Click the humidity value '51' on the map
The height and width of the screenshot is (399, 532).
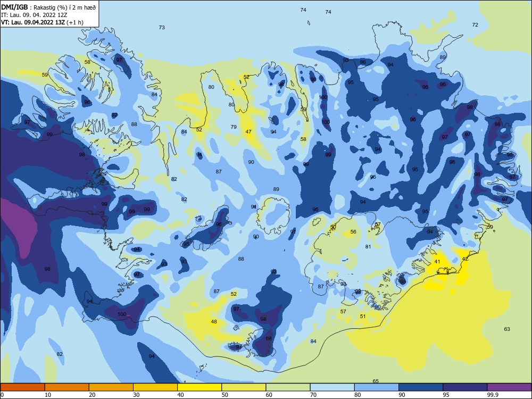[363, 316]
